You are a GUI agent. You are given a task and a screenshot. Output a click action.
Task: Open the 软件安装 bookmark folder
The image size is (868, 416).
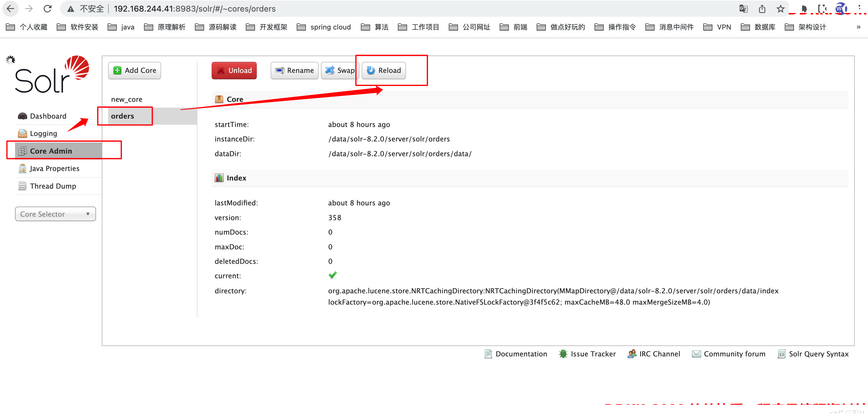pyautogui.click(x=77, y=27)
